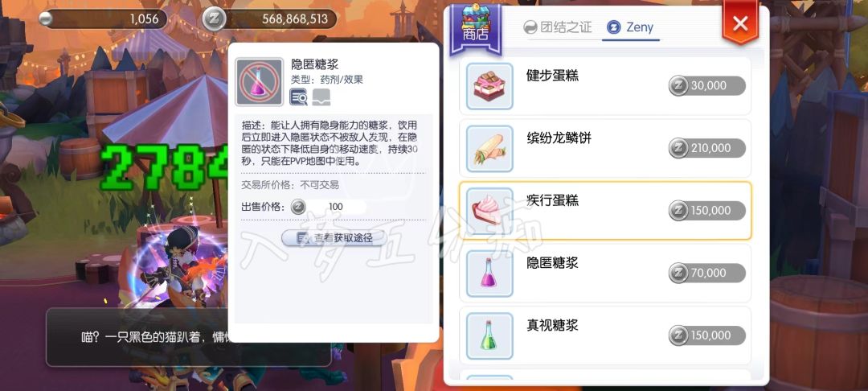The image size is (868, 391).
Task: Click the 210,000 price for 缤纷龙鳞饼
Action: [707, 148]
